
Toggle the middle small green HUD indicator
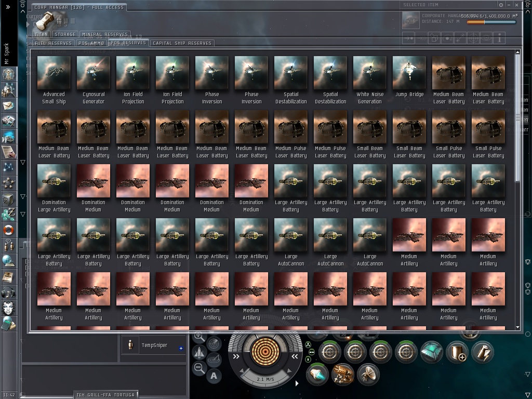pos(312,352)
